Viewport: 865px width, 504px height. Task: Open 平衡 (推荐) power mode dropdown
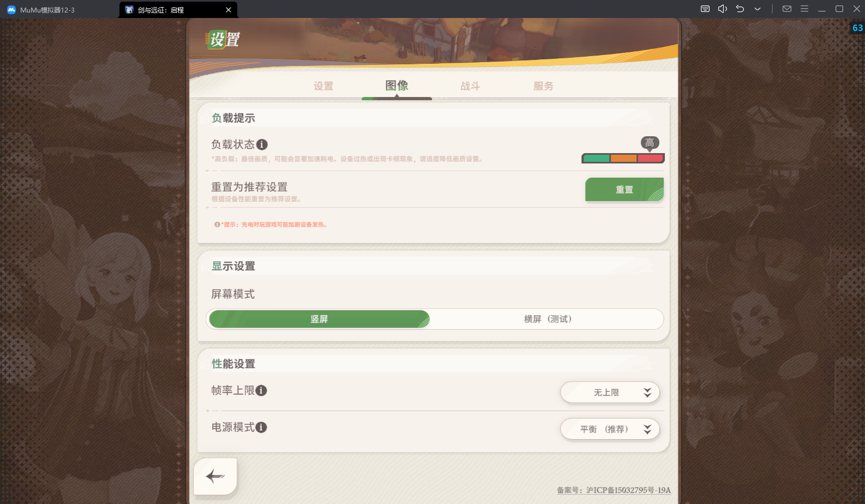[x=610, y=429]
